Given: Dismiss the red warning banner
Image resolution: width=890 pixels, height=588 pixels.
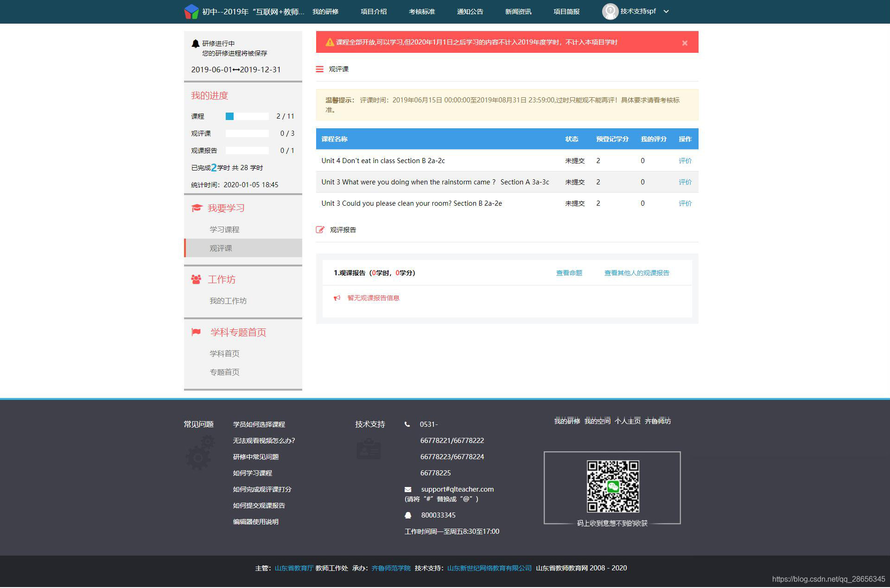Looking at the screenshot, I should point(684,43).
